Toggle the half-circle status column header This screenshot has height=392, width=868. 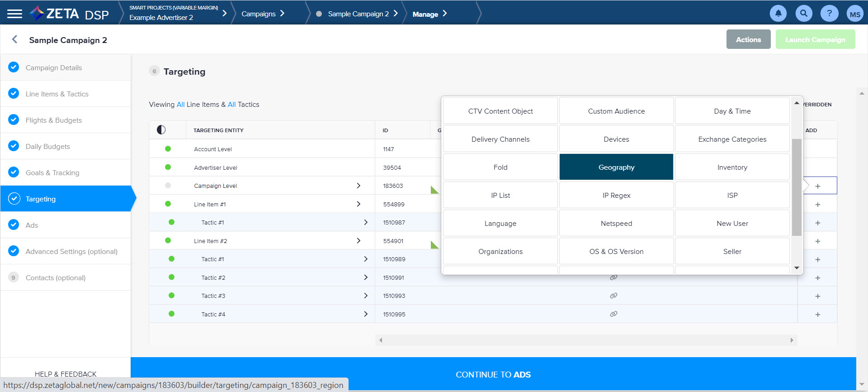pos(161,130)
